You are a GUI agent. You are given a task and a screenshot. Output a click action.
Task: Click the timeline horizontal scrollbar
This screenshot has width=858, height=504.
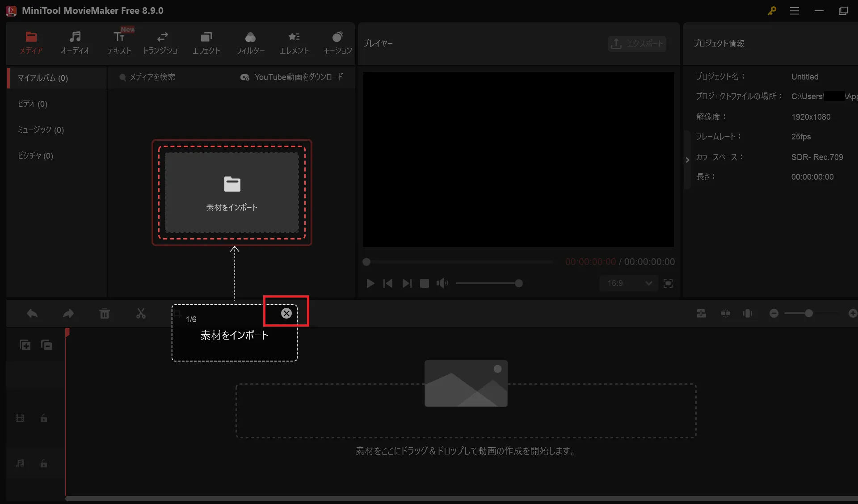point(462,499)
